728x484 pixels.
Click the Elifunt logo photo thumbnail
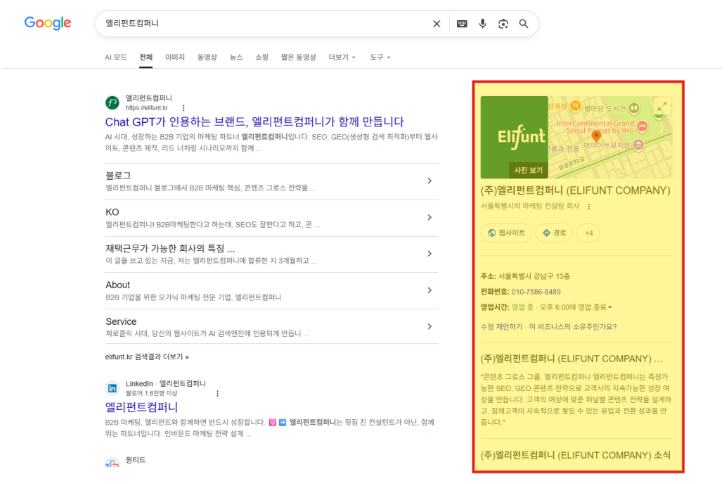pyautogui.click(x=514, y=137)
